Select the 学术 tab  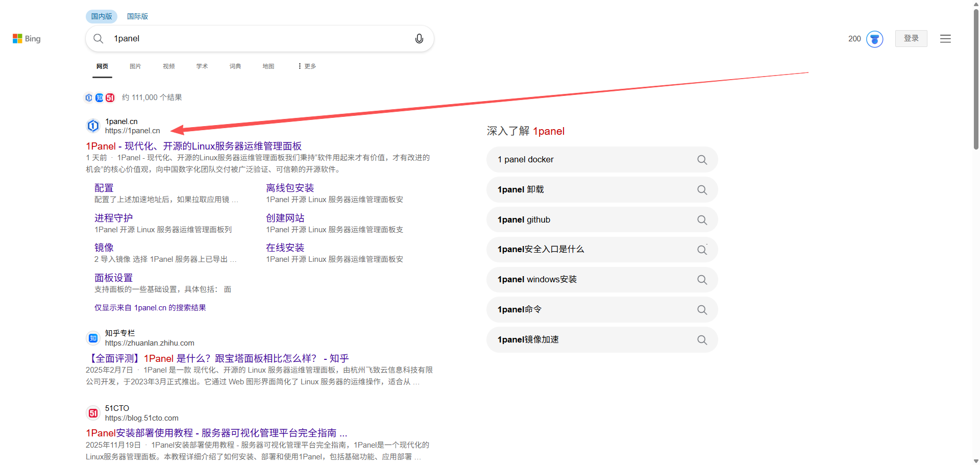tap(202, 66)
